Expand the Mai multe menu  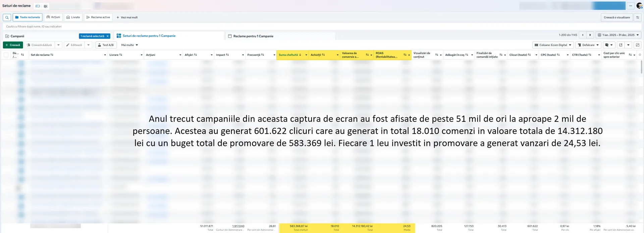tap(129, 45)
